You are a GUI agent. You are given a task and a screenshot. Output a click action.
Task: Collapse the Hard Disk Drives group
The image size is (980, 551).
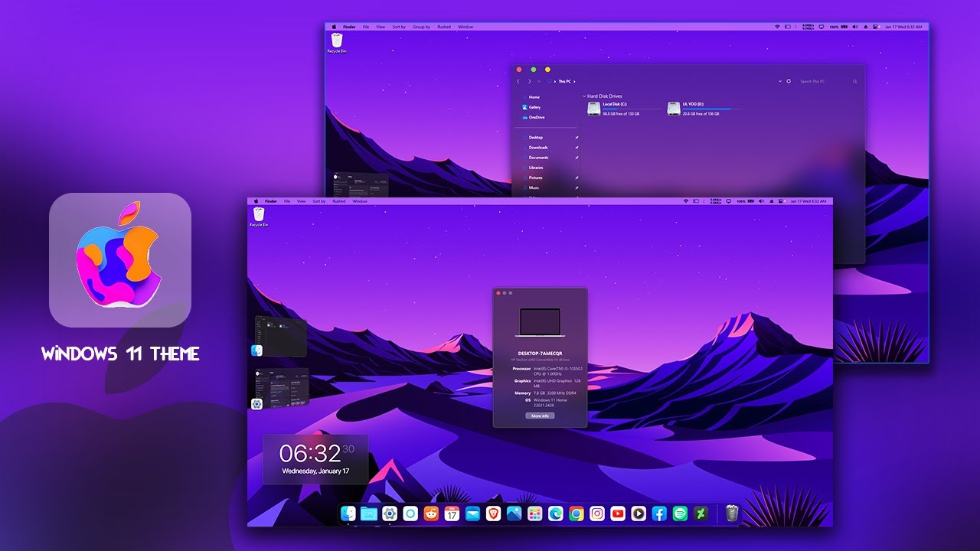(x=584, y=96)
